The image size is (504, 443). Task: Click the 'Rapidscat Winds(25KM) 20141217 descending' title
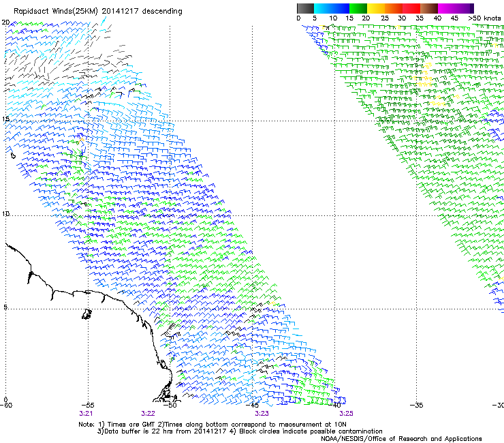pyautogui.click(x=97, y=12)
